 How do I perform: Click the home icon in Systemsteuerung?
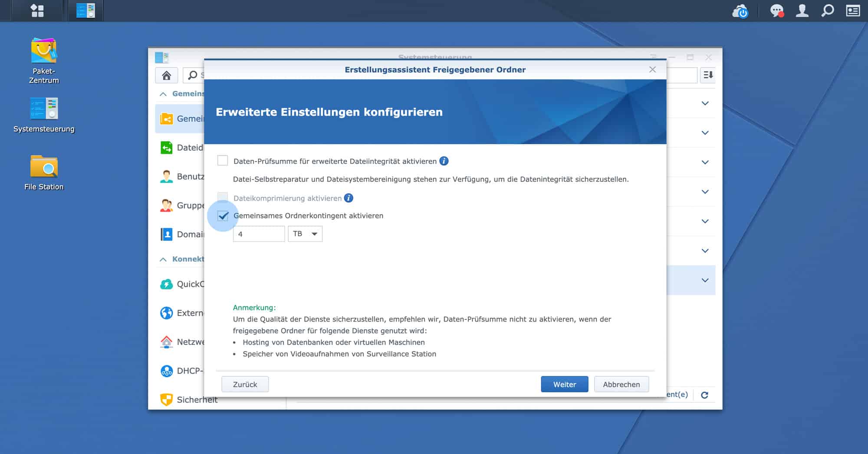(167, 75)
